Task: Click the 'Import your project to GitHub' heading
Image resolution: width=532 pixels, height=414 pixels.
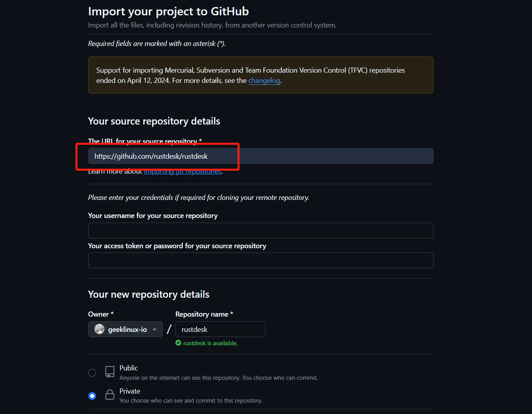Action: [168, 11]
